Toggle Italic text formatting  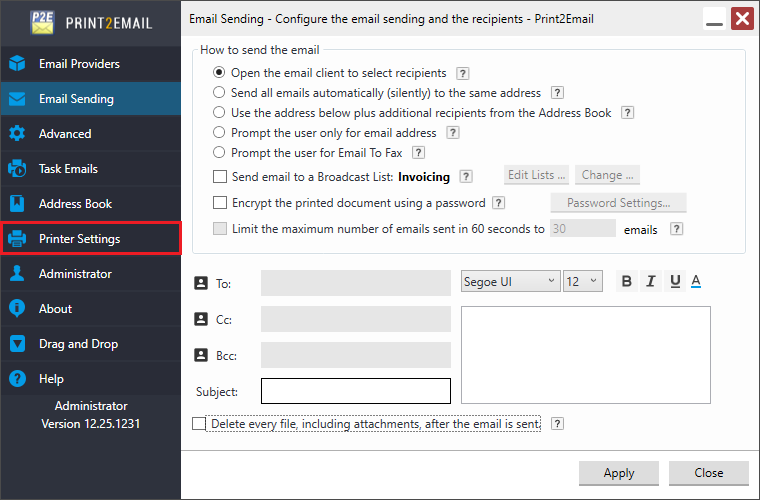[651, 282]
